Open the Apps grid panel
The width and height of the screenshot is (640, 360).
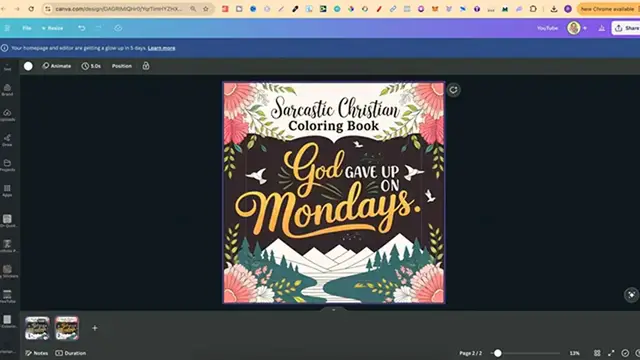(7, 190)
